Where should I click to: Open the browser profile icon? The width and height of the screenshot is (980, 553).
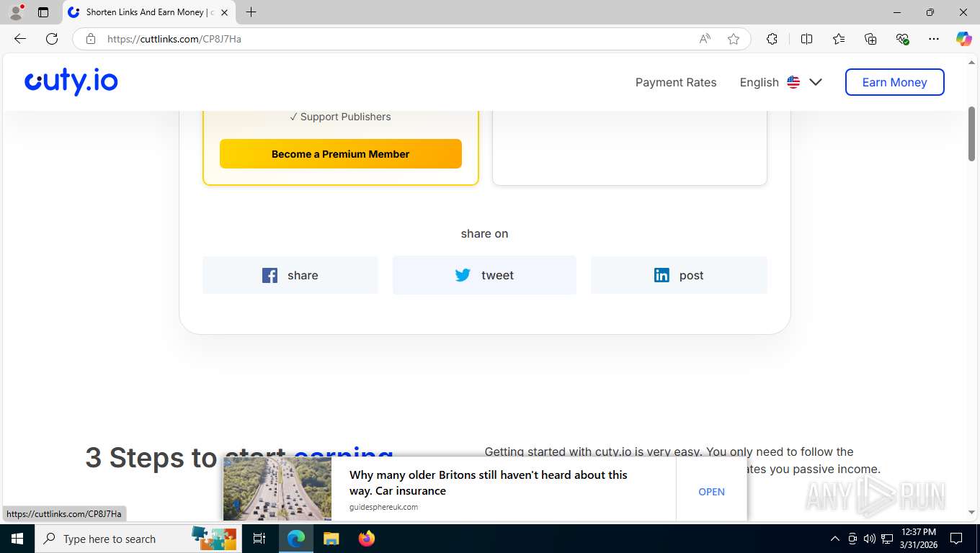(16, 12)
